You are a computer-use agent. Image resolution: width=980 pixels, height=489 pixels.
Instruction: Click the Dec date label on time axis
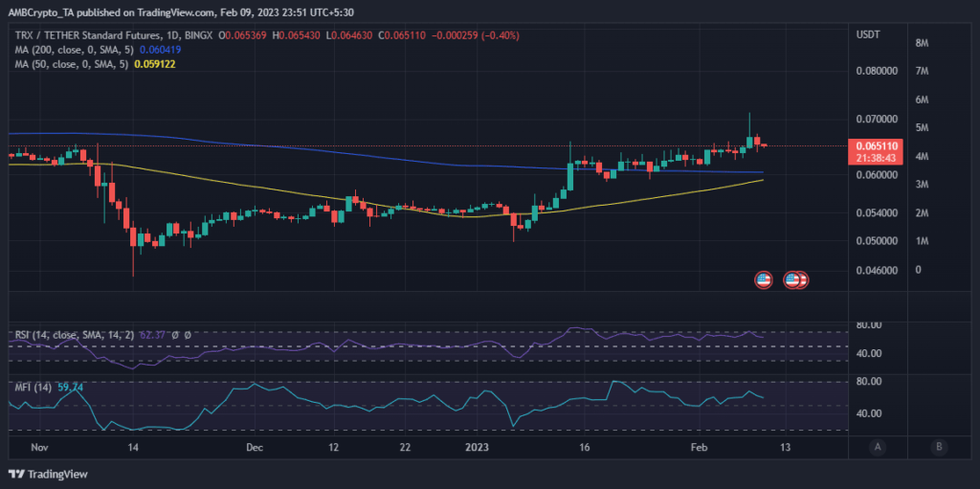254,447
